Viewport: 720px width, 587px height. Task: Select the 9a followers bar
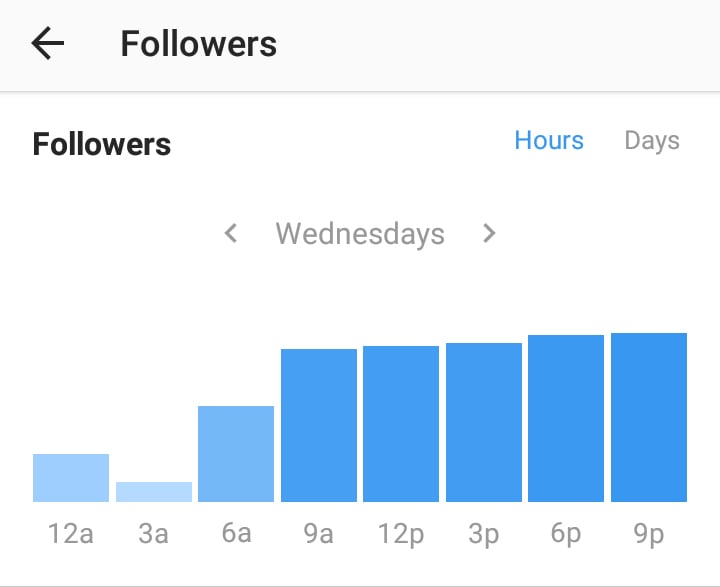click(319, 425)
